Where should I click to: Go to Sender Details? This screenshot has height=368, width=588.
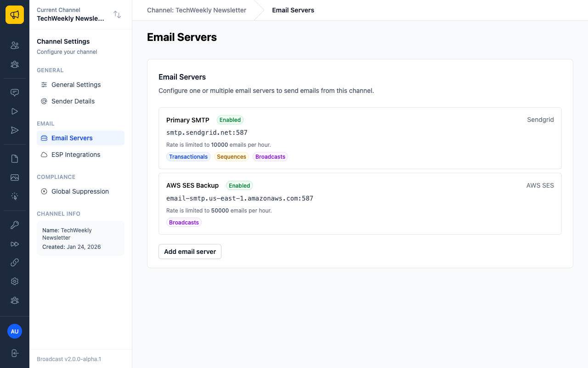tap(80, 101)
